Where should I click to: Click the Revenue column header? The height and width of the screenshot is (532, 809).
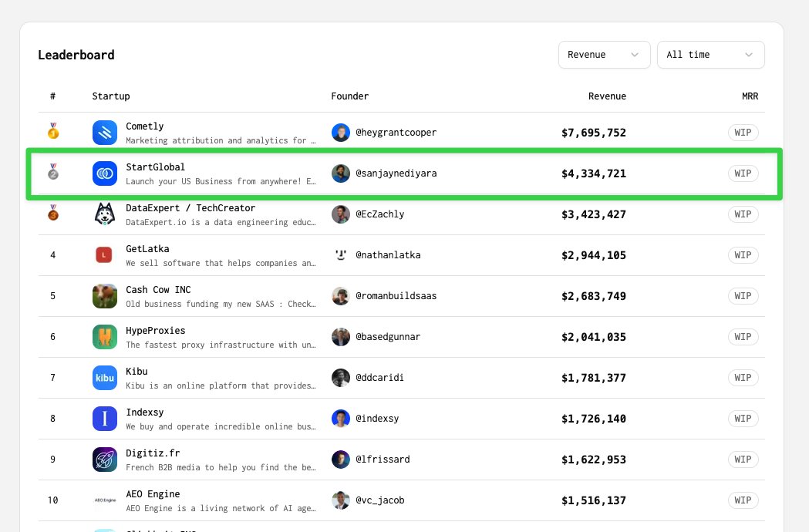[607, 96]
